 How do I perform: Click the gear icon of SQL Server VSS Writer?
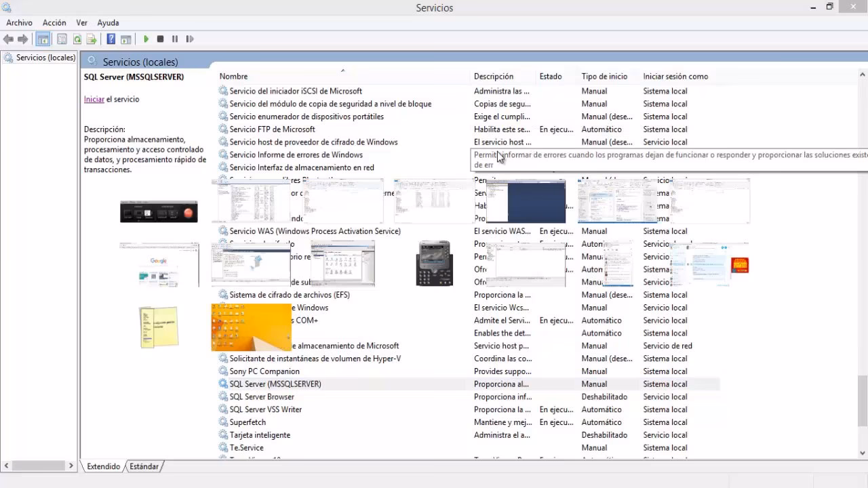point(223,410)
